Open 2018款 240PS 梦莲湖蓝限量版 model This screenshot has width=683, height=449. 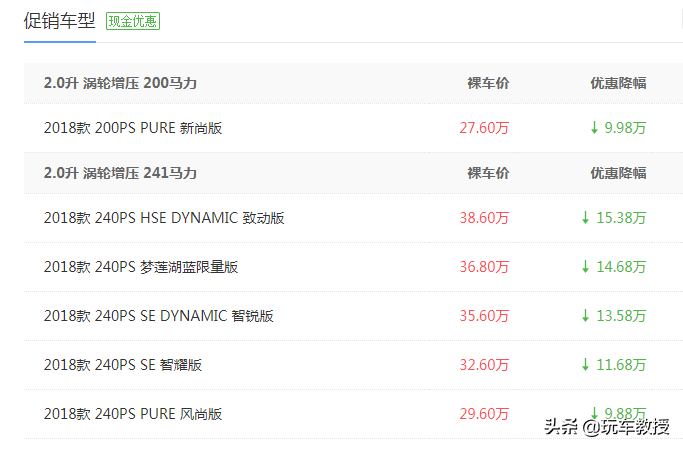(x=141, y=267)
